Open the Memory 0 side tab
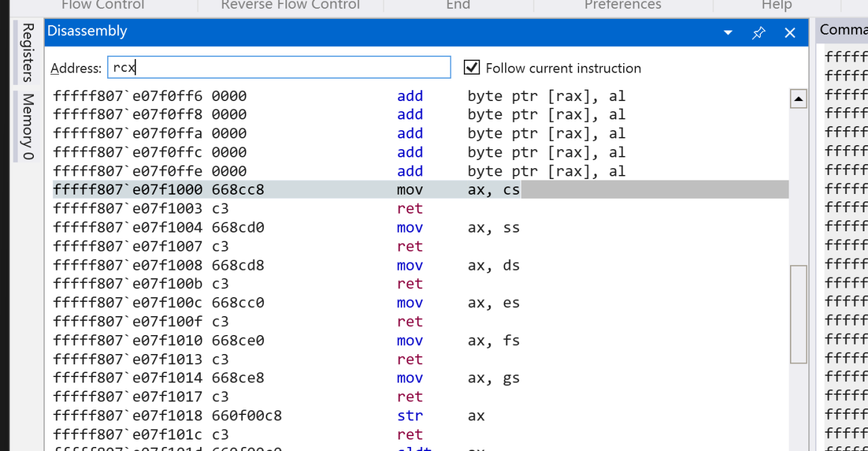Screen dimensions: 868x451 [27, 127]
